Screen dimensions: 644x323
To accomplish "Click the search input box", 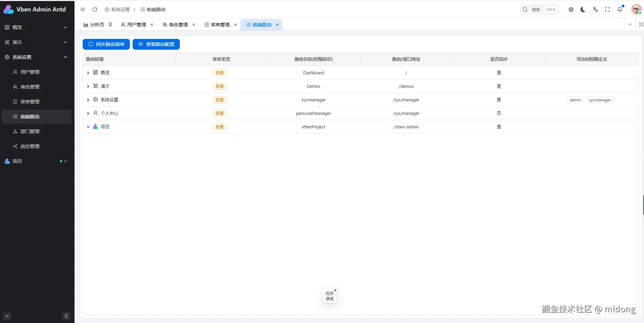I will click(540, 9).
